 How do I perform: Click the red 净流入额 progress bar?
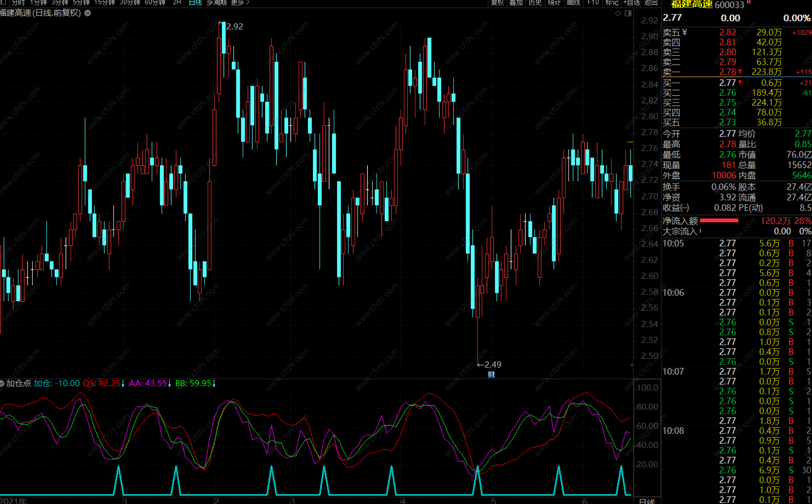pyautogui.click(x=719, y=221)
